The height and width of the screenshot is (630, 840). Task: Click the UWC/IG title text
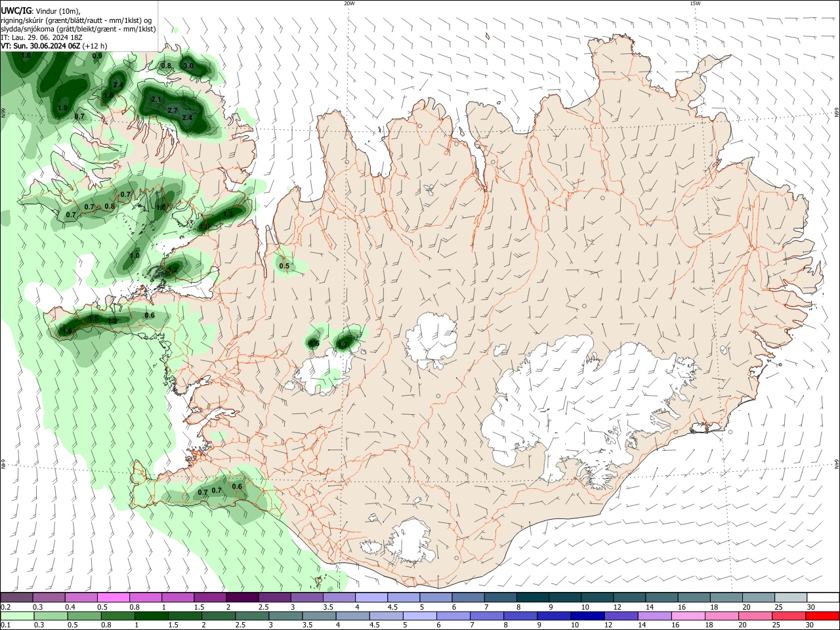click(16, 10)
